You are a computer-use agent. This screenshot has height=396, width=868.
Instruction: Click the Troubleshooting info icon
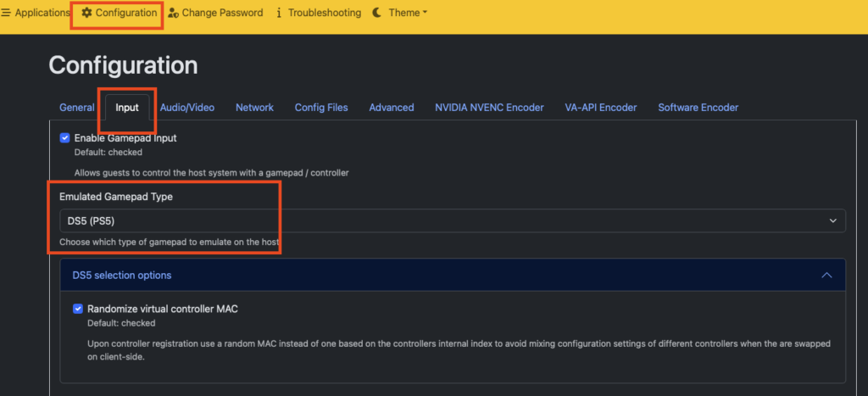pyautogui.click(x=279, y=13)
